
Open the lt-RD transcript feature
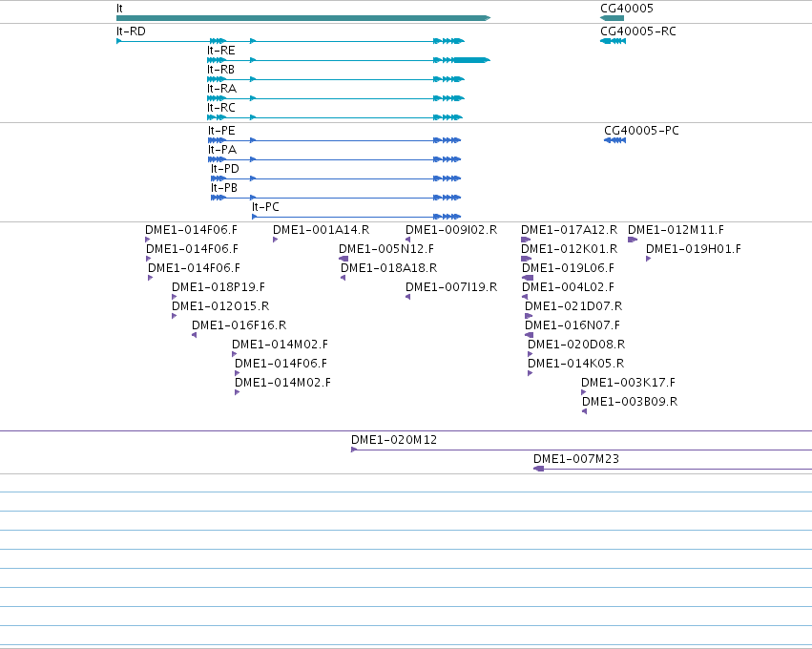pos(290,41)
